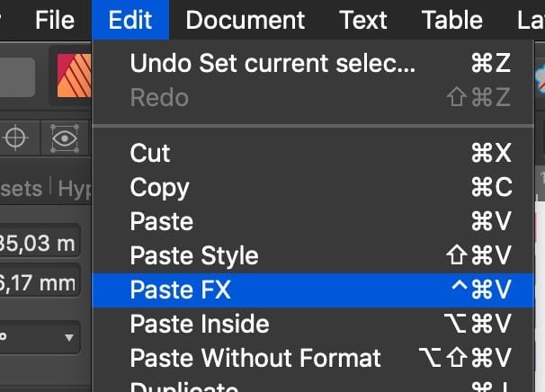Choose the Duplicate menu entry
545x392 pixels.
tap(313, 386)
